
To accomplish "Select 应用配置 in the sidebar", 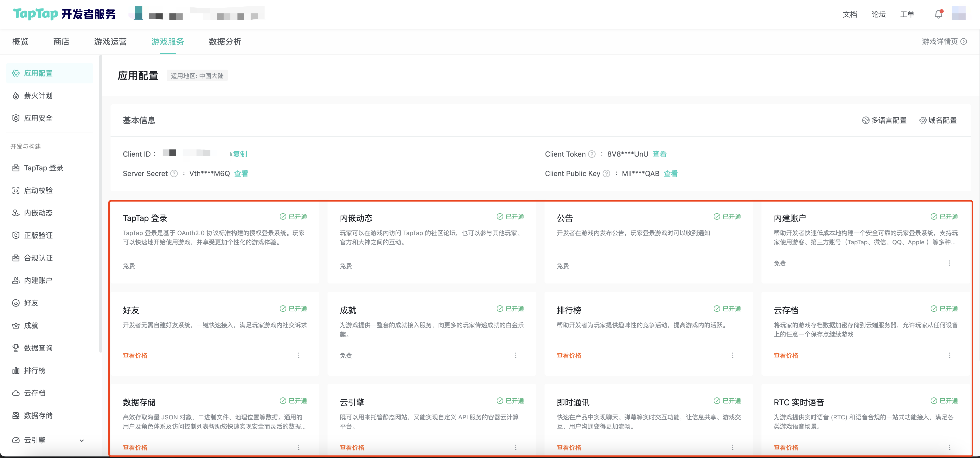I will 38,73.
